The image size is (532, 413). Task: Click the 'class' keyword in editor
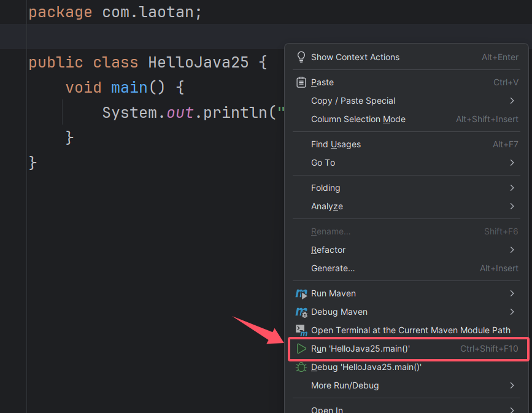pos(116,63)
